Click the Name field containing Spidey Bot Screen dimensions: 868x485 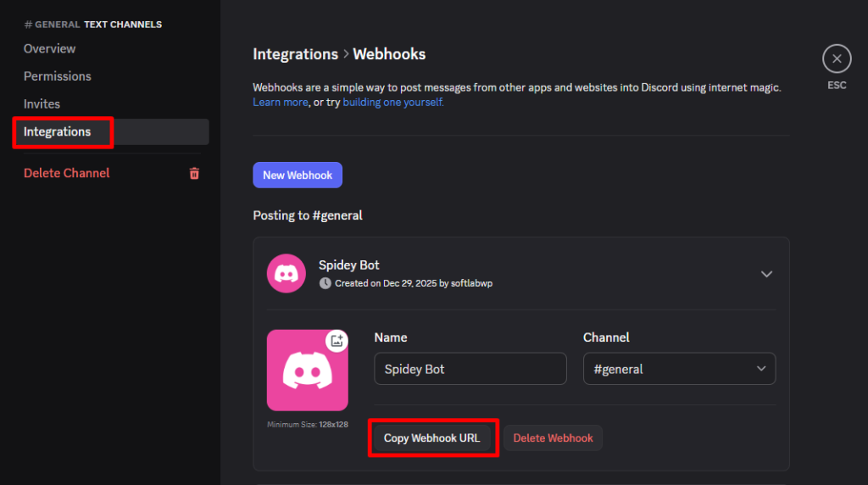[470, 369]
